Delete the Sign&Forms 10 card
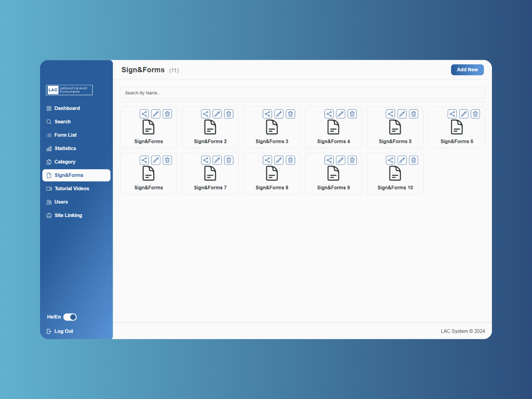This screenshot has height=399, width=532. coord(414,160)
